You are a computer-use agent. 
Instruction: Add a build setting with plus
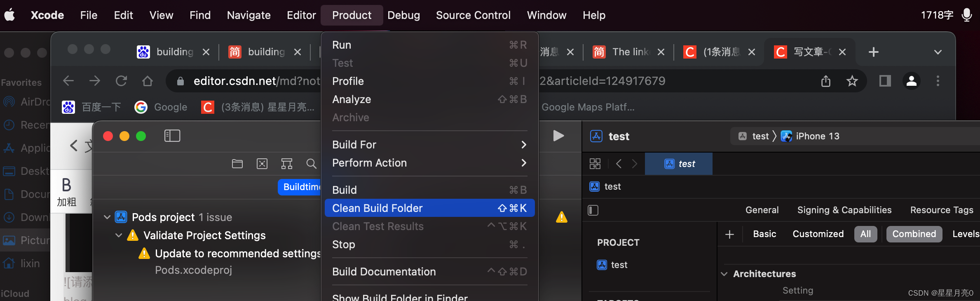click(729, 234)
